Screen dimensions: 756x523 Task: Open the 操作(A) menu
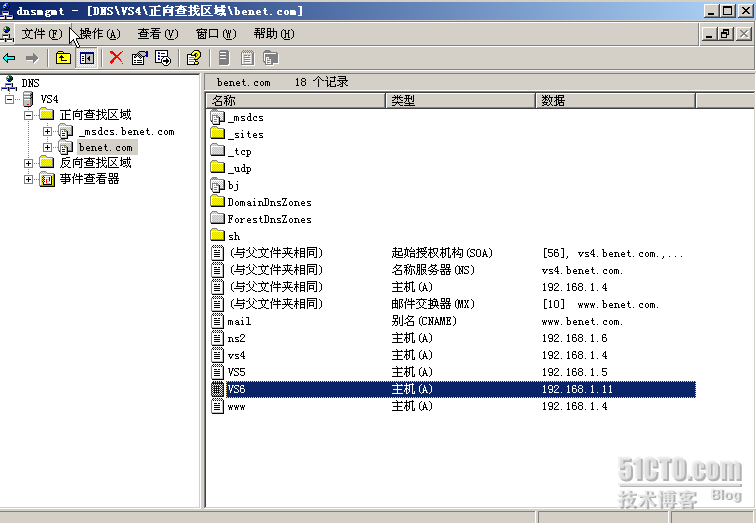(100, 34)
